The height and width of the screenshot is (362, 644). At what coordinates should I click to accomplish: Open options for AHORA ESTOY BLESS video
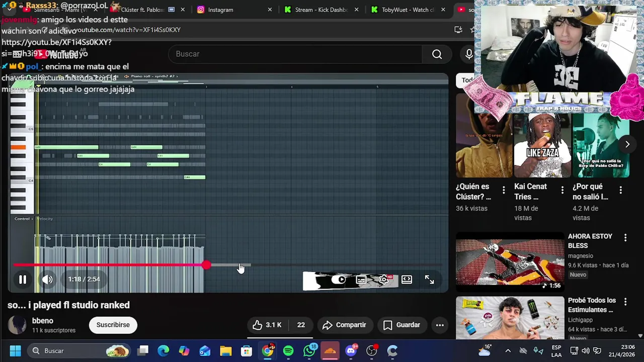click(x=625, y=237)
